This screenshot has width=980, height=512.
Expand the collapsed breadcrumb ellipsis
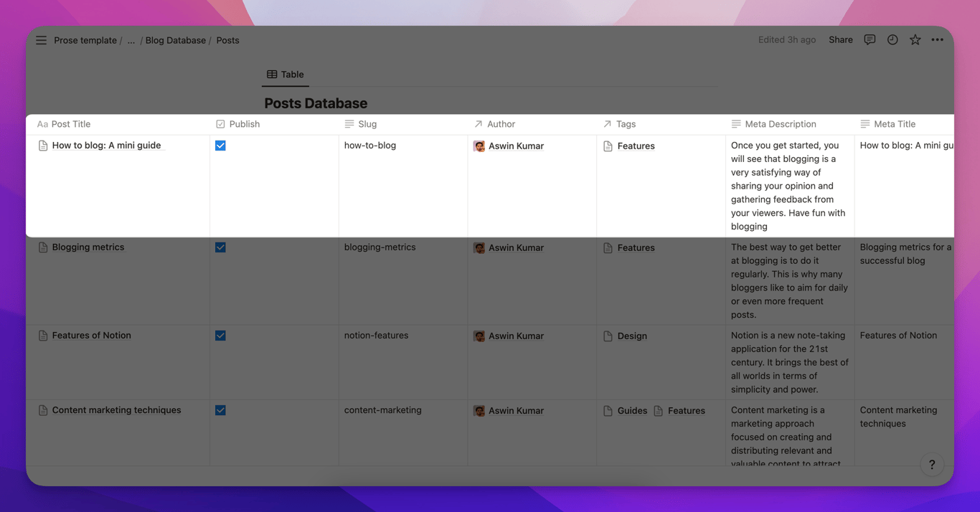[x=131, y=40]
